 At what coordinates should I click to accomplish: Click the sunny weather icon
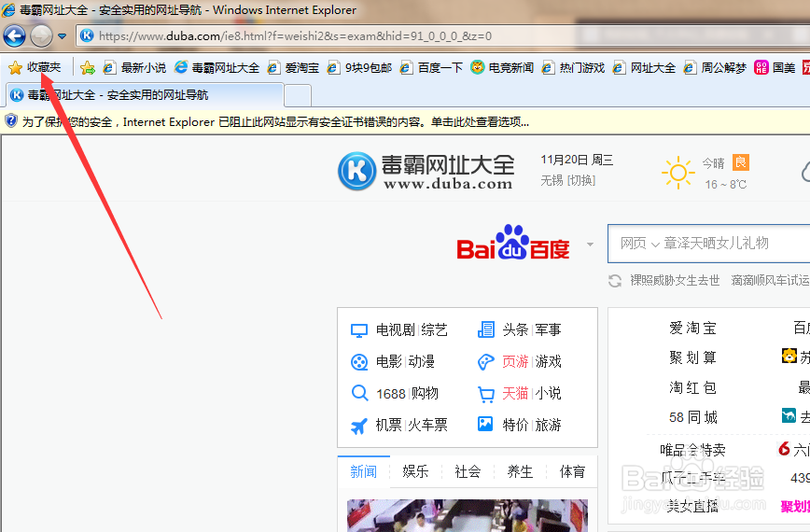click(677, 173)
